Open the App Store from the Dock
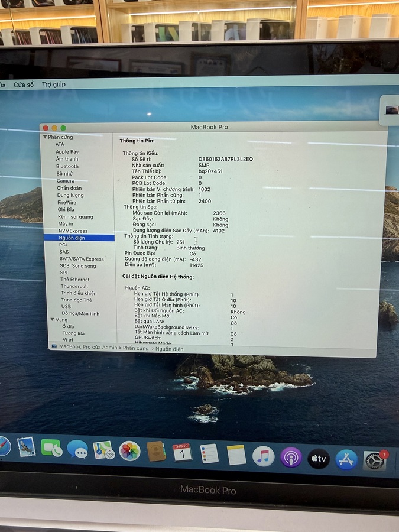 pyautogui.click(x=346, y=459)
